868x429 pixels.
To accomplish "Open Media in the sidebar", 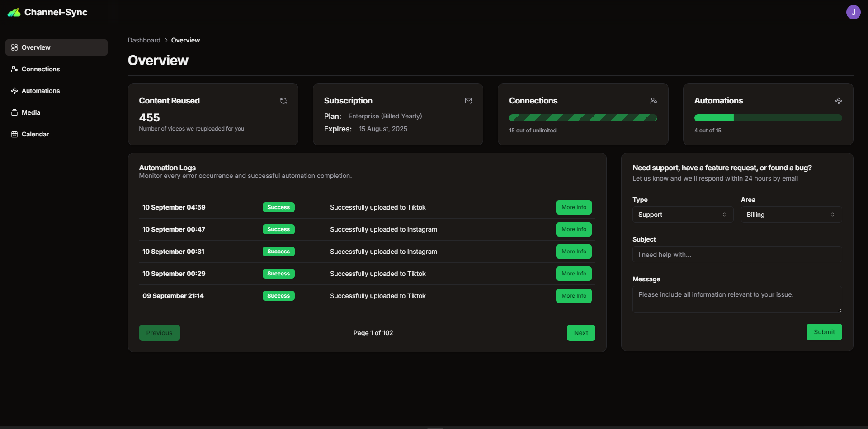I will (57, 112).
